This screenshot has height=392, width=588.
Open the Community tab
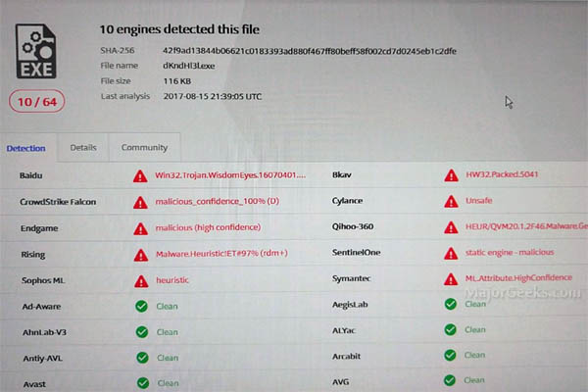click(144, 147)
